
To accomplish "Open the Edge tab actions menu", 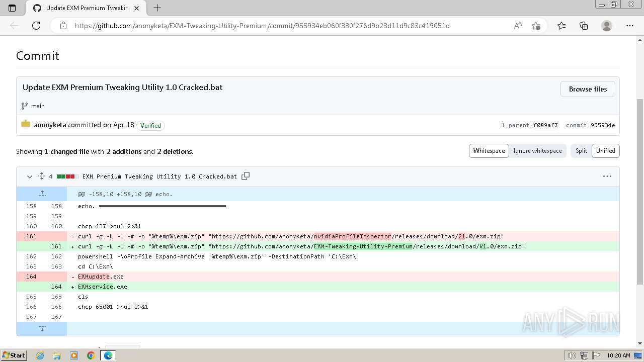I will (12, 8).
